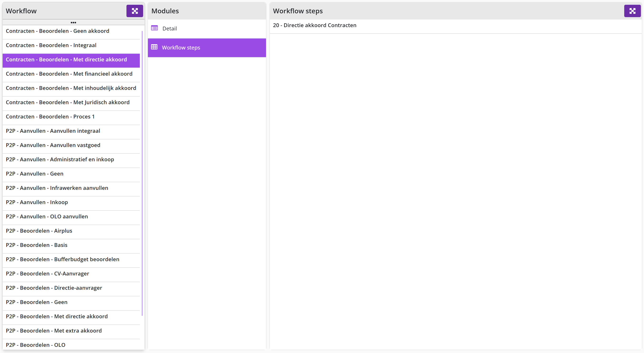Open the three-dots handle above Workflow list

coord(73,22)
